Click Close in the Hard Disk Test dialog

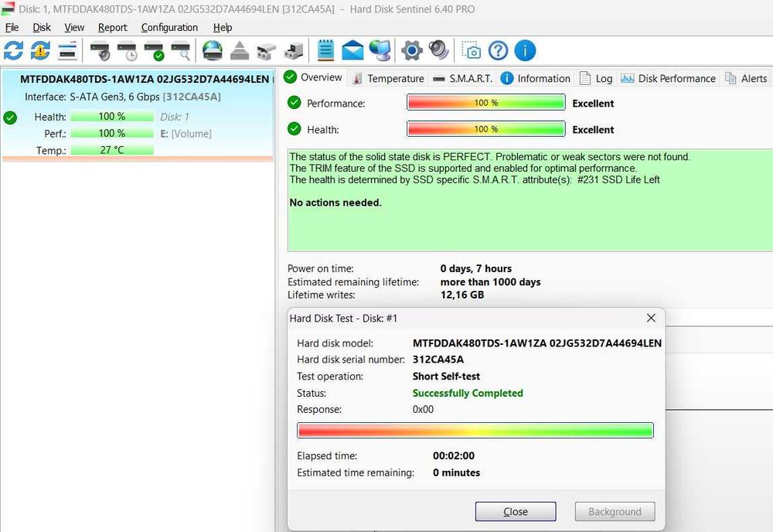(516, 512)
